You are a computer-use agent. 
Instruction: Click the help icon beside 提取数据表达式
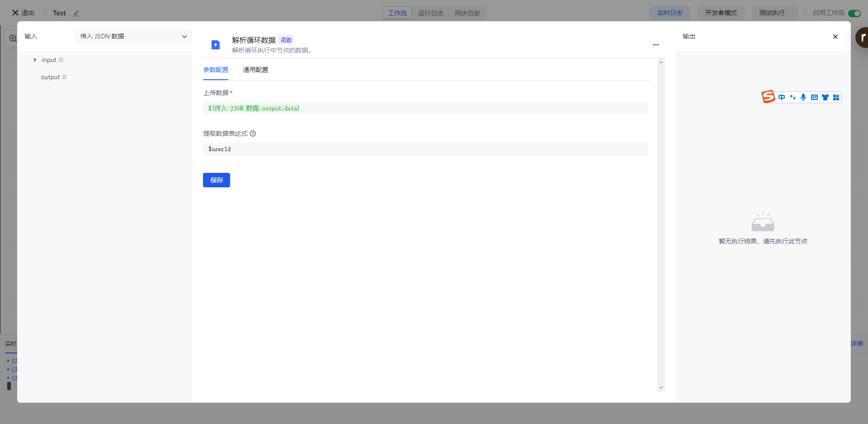coord(253,133)
